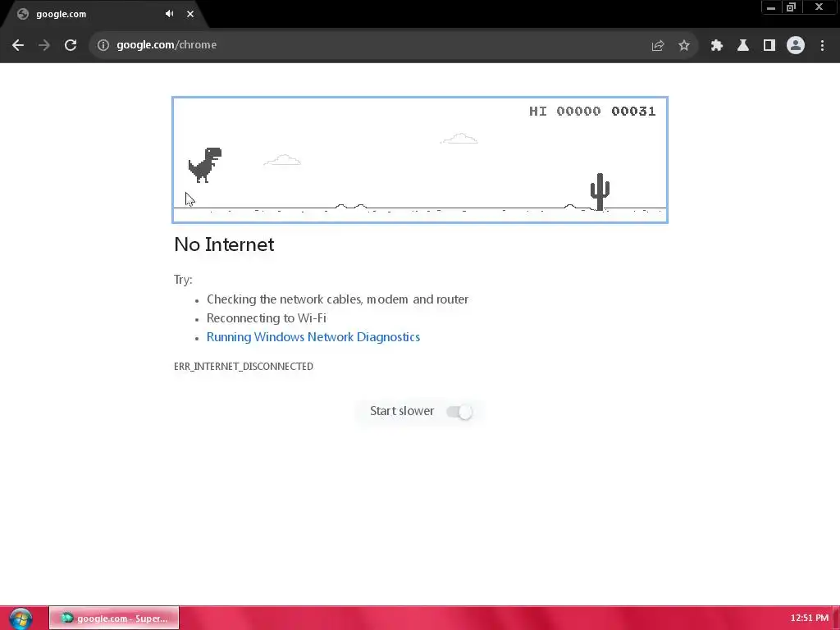The image size is (840, 630).
Task: Restore down the browser window
Action: [x=792, y=7]
